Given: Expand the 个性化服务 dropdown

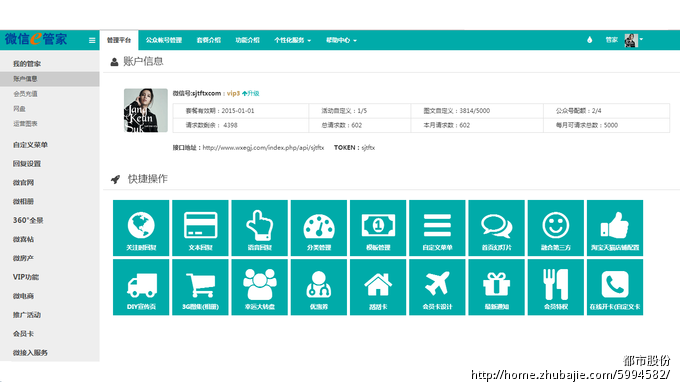Looking at the screenshot, I should click(x=292, y=40).
